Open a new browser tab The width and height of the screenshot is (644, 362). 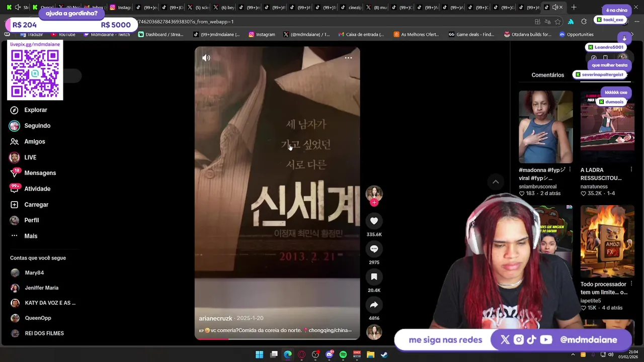pos(574,7)
